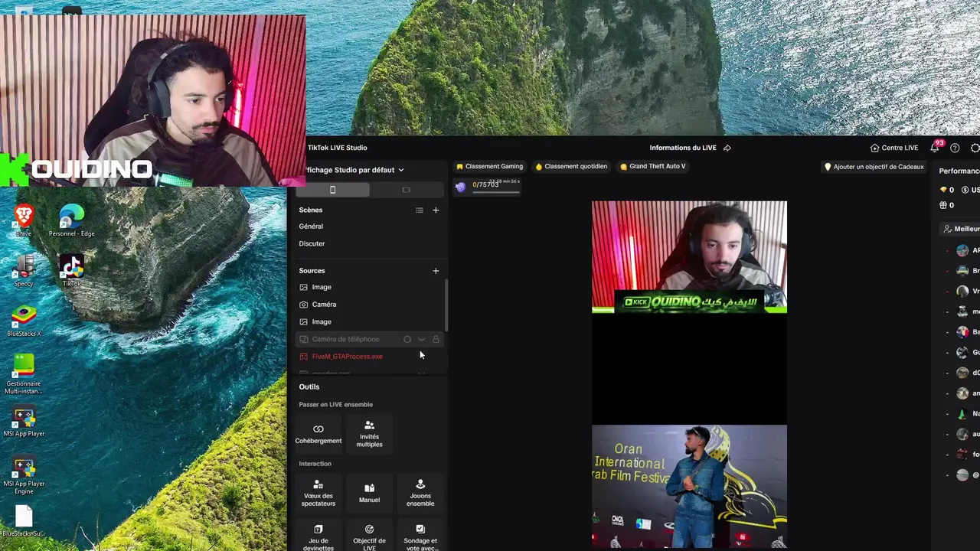Open the MSI App Player desktop shortcut
This screenshot has height=551, width=980.
pos(24,422)
